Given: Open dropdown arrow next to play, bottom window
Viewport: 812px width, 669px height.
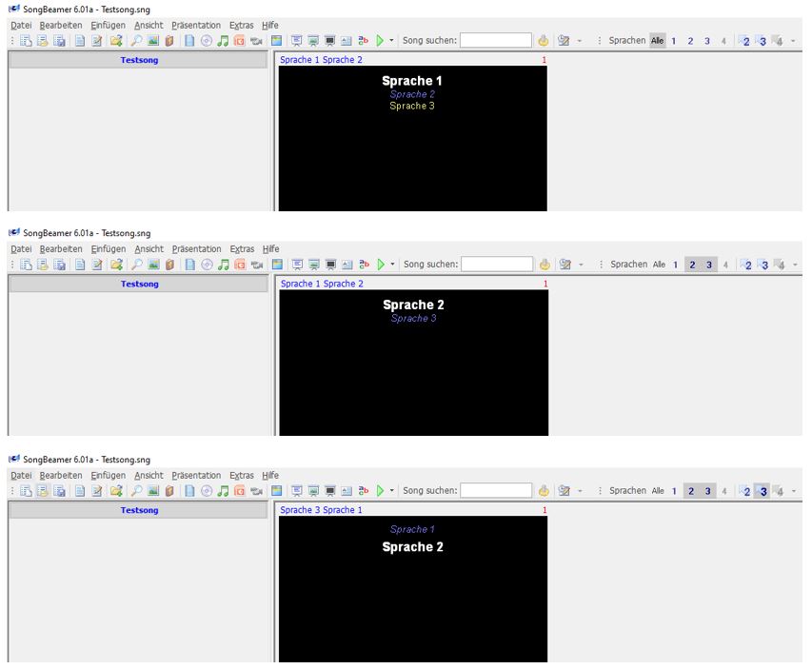Looking at the screenshot, I should [391, 490].
